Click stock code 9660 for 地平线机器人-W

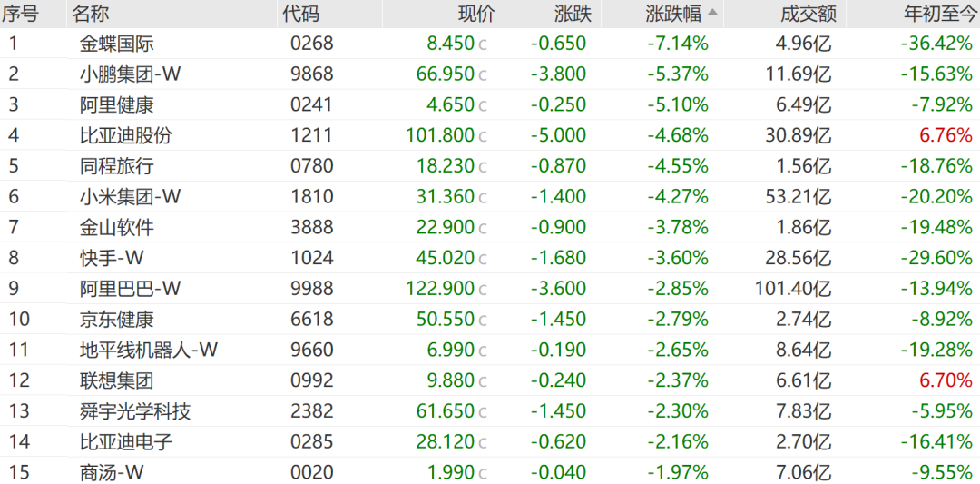[x=312, y=350]
